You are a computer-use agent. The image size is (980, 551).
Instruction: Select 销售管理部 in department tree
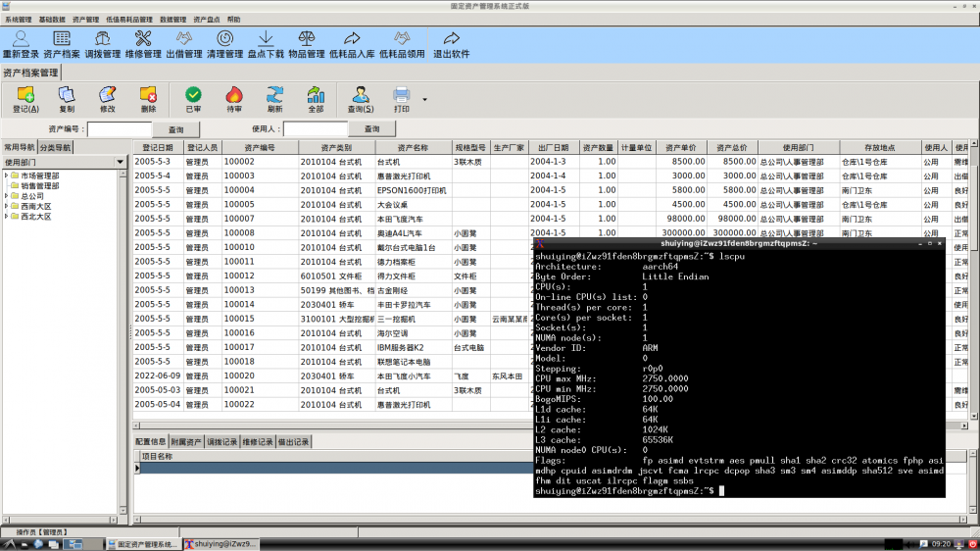tap(40, 185)
